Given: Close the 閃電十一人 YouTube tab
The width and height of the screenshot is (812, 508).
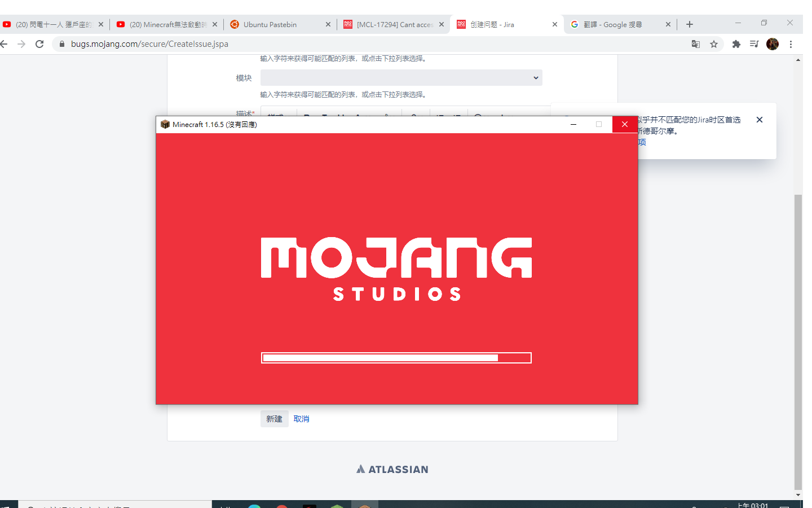Looking at the screenshot, I should 101,24.
